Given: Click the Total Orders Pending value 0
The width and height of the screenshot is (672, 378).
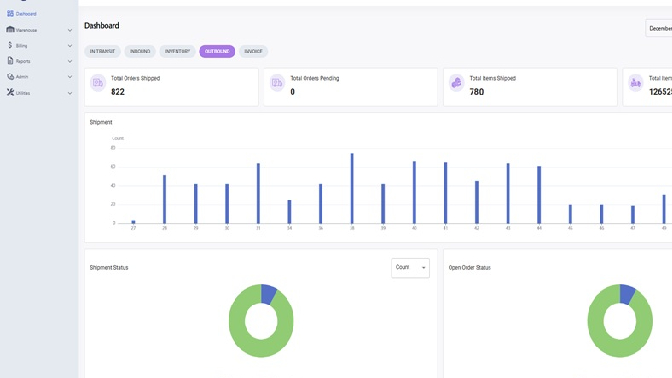Looking at the screenshot, I should pyautogui.click(x=292, y=92).
